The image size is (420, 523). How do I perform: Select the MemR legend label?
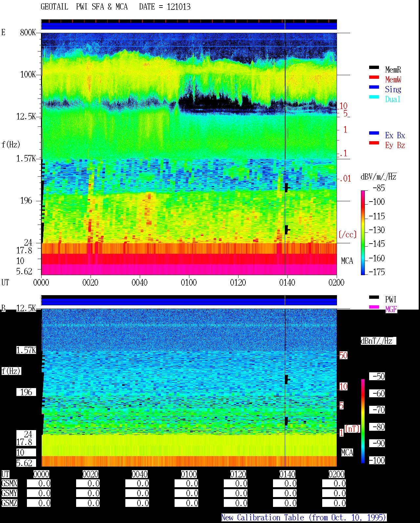(393, 70)
